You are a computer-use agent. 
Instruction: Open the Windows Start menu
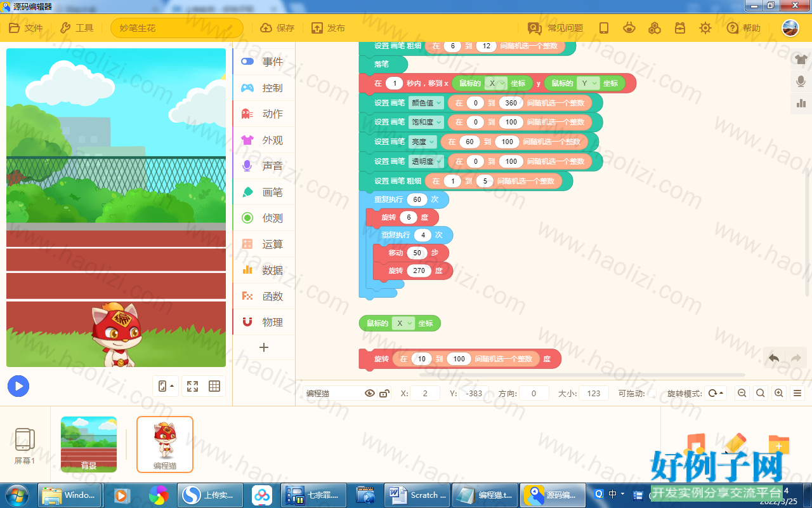point(15,495)
